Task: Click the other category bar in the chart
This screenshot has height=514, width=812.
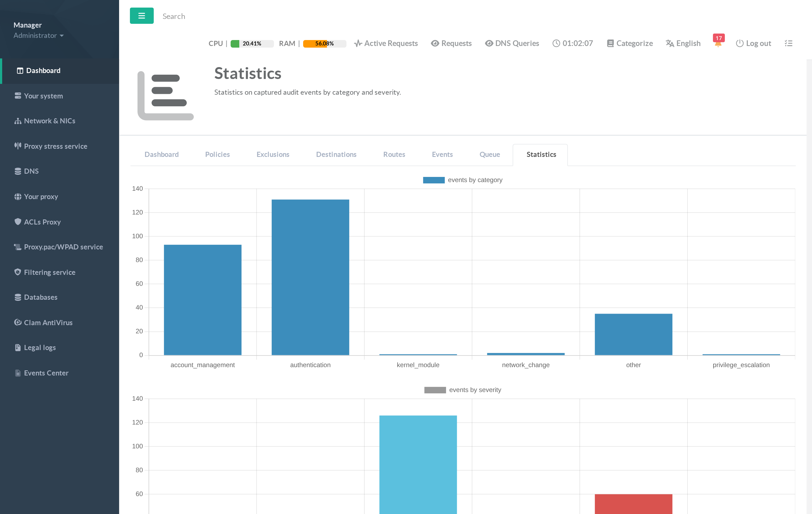Action: [x=633, y=334]
